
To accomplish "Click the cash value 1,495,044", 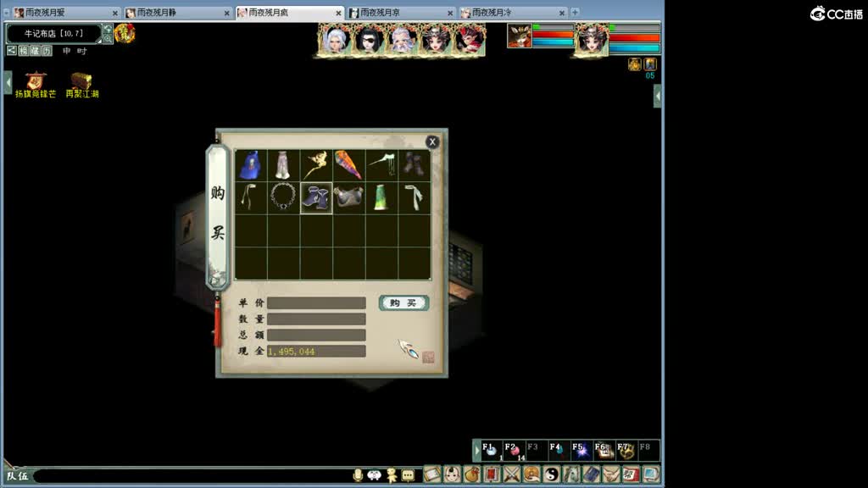I will point(292,352).
